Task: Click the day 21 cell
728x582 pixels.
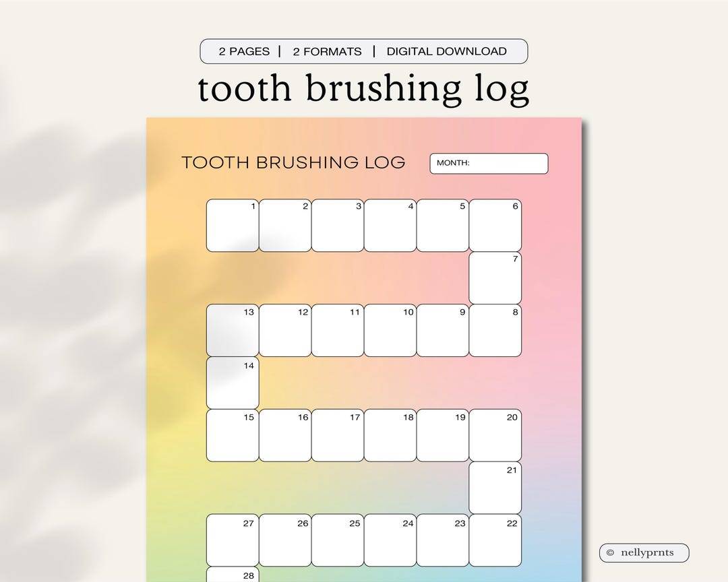Action: tap(495, 487)
